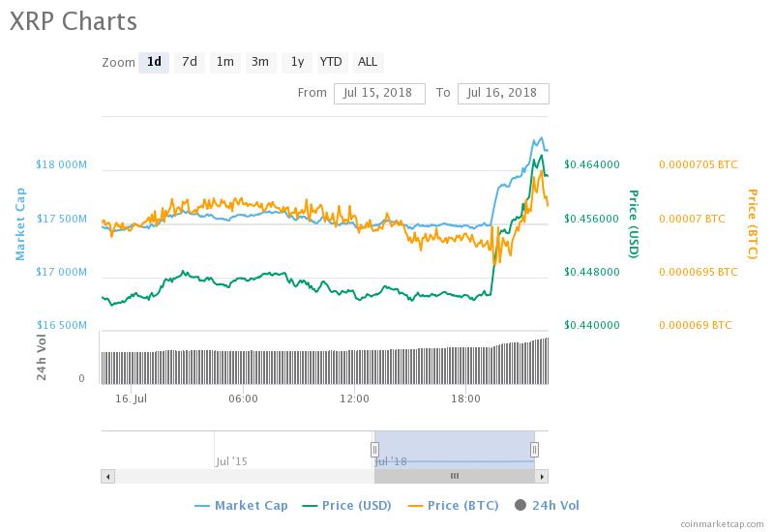Click the Market Cap vertical axis title

point(19,223)
